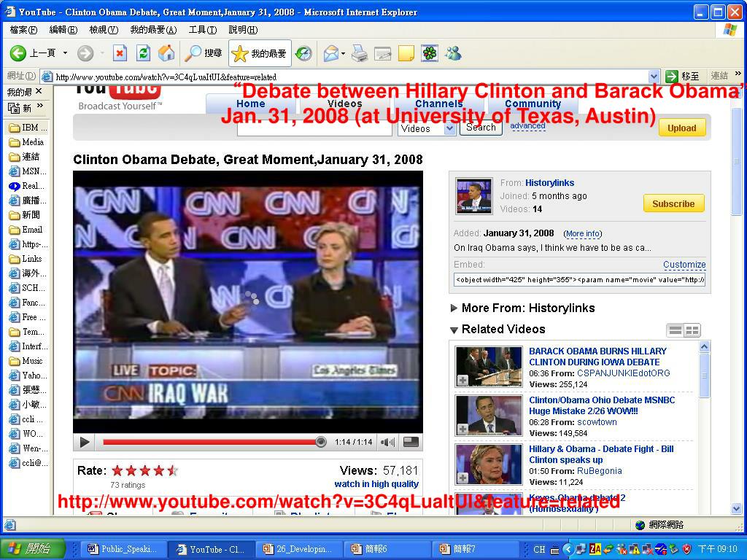Click the More info link
Screen dimensions: 747x560
pyautogui.click(x=583, y=234)
